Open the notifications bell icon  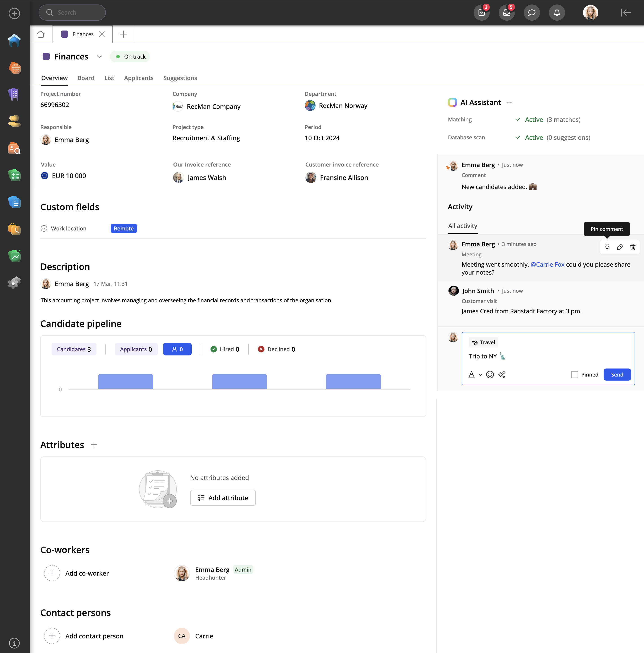coord(557,13)
